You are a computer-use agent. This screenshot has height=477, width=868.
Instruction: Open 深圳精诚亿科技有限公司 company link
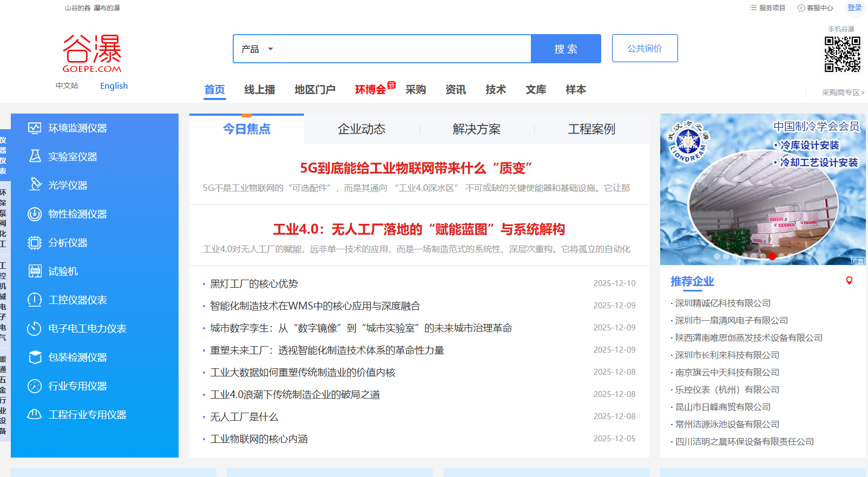click(x=723, y=303)
